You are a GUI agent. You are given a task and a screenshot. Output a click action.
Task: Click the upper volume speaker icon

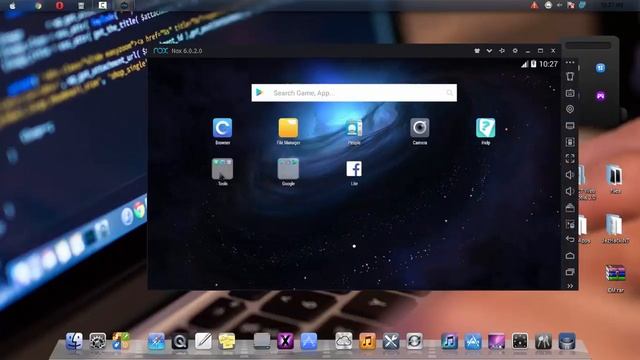click(570, 175)
